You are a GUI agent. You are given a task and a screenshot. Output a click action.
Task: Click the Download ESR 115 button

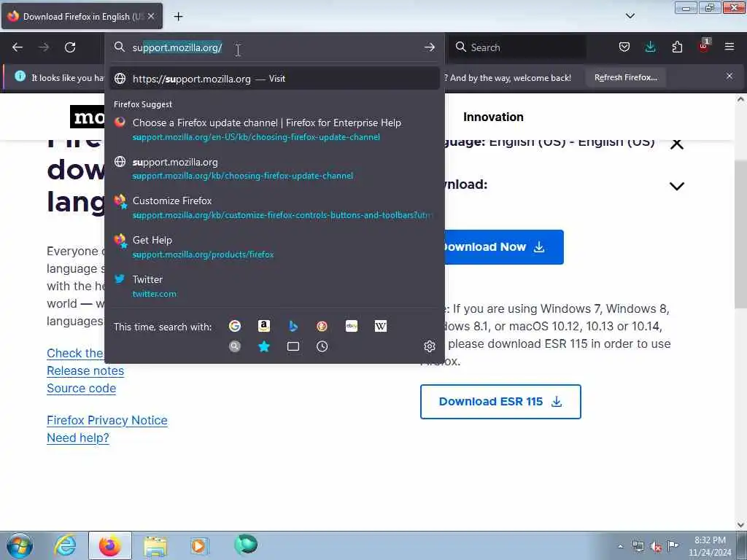pyautogui.click(x=500, y=402)
